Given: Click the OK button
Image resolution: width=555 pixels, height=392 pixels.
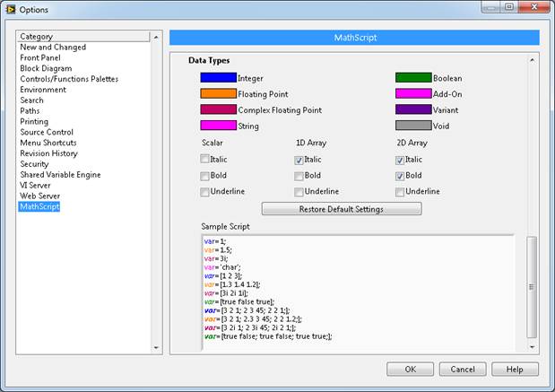Looking at the screenshot, I should pyautogui.click(x=411, y=370).
